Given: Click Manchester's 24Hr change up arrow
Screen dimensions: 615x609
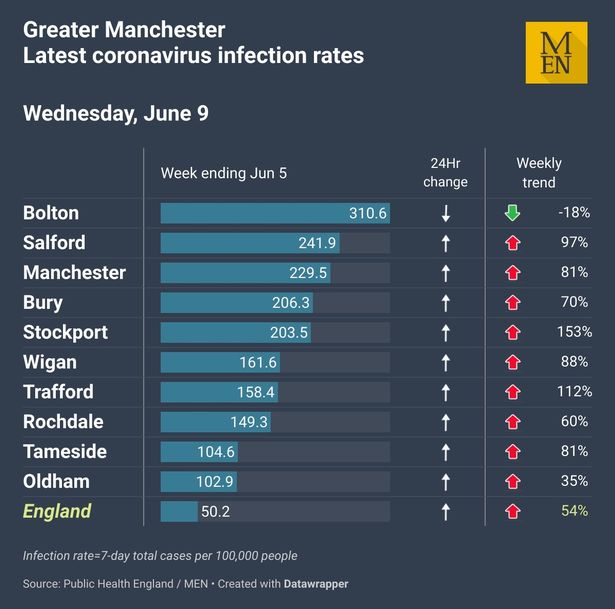Looking at the screenshot, I should 446,273.
